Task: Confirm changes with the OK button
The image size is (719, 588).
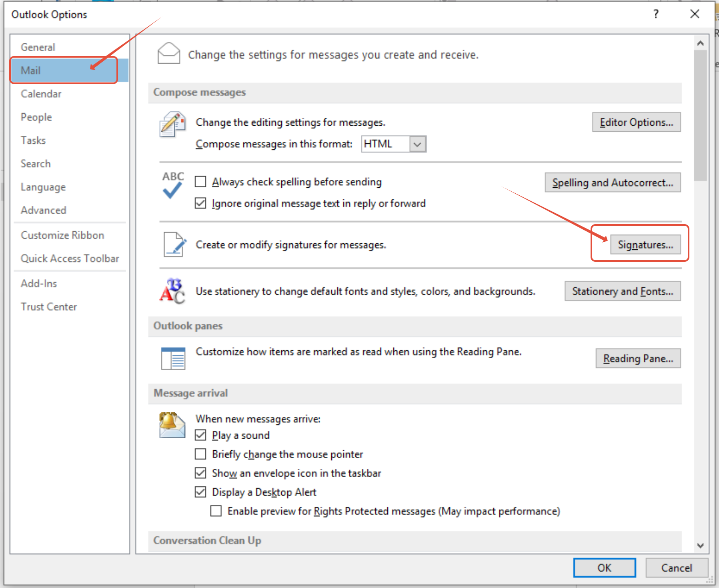Action: point(605,568)
